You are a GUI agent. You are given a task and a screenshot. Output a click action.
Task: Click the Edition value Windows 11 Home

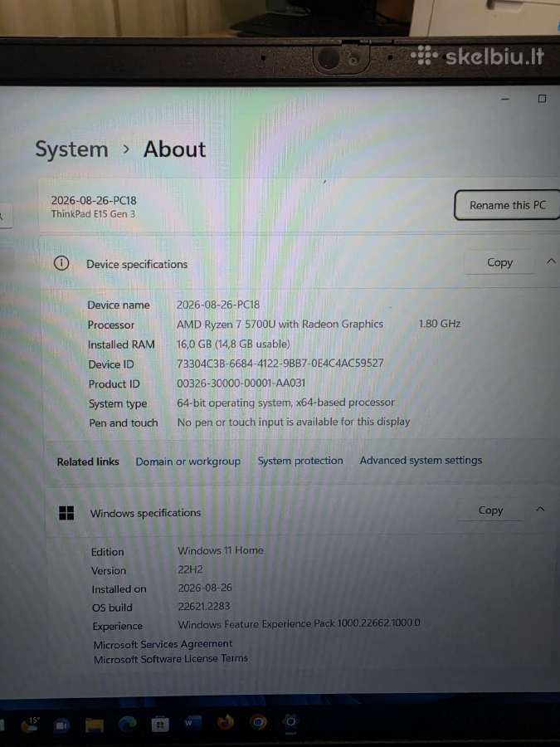221,550
